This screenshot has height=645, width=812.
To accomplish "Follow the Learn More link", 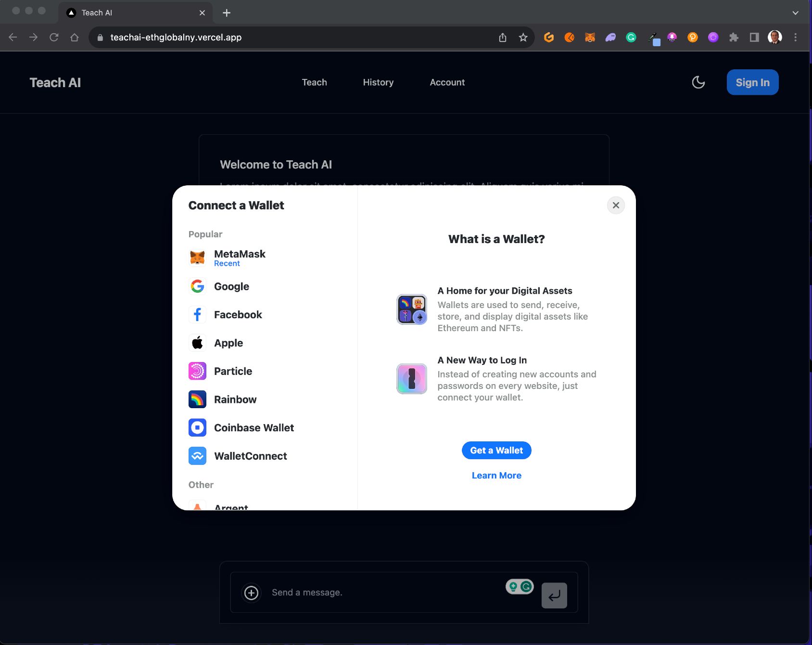I will coord(496,476).
